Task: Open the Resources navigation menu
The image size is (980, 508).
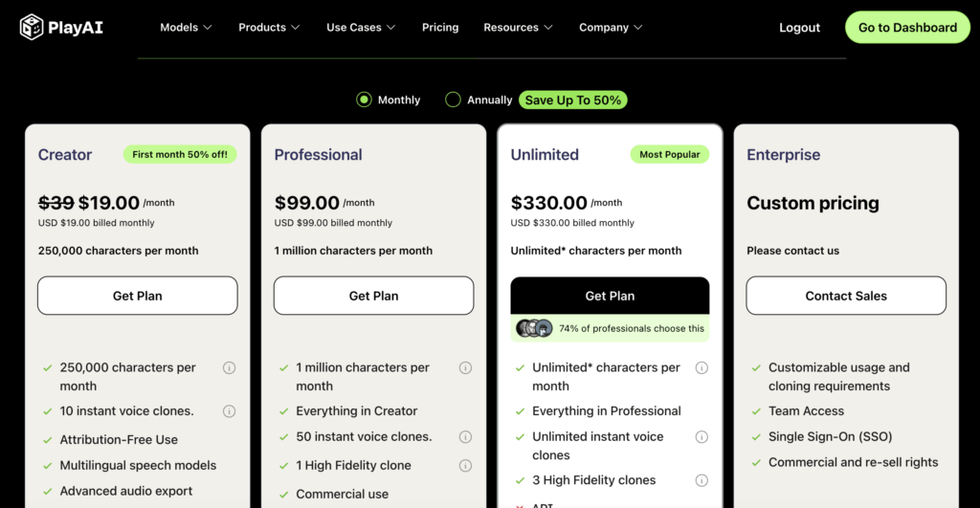Action: [518, 28]
